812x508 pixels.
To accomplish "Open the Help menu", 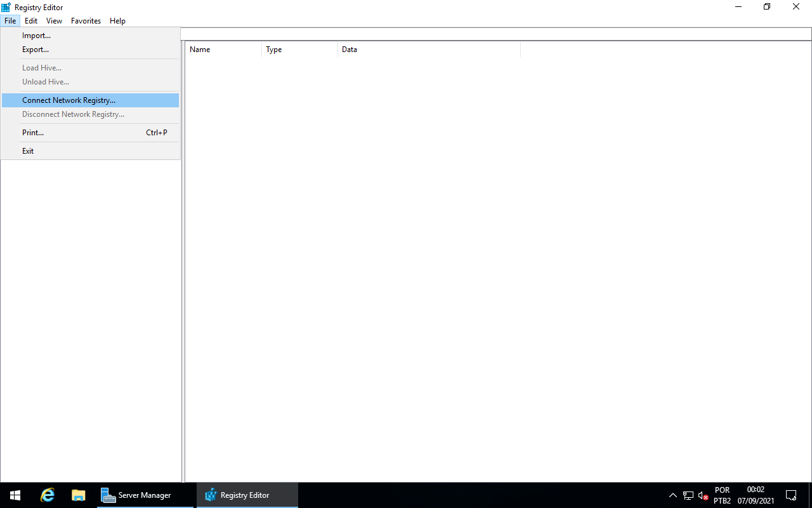I will pyautogui.click(x=117, y=20).
